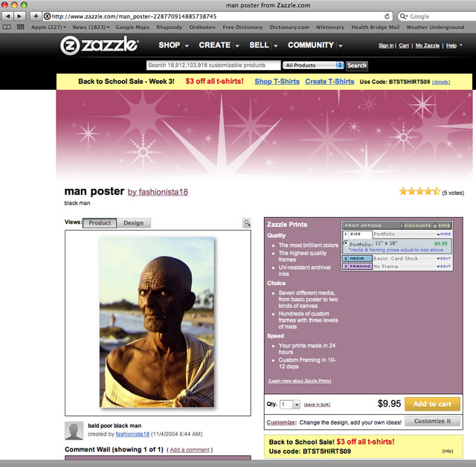Open the Cart link
The width and height of the screenshot is (476, 467).
[404, 45]
